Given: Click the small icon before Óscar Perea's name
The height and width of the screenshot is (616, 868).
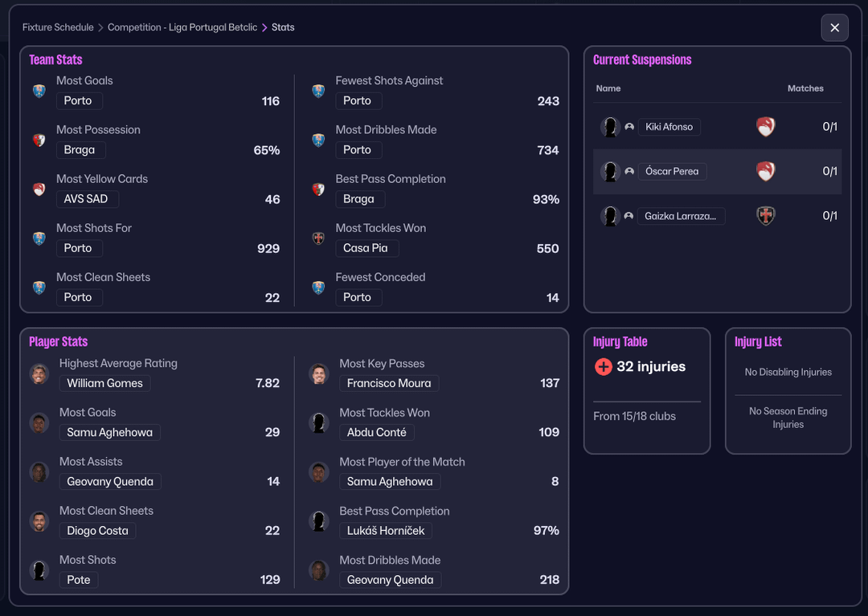Looking at the screenshot, I should pyautogui.click(x=629, y=171).
